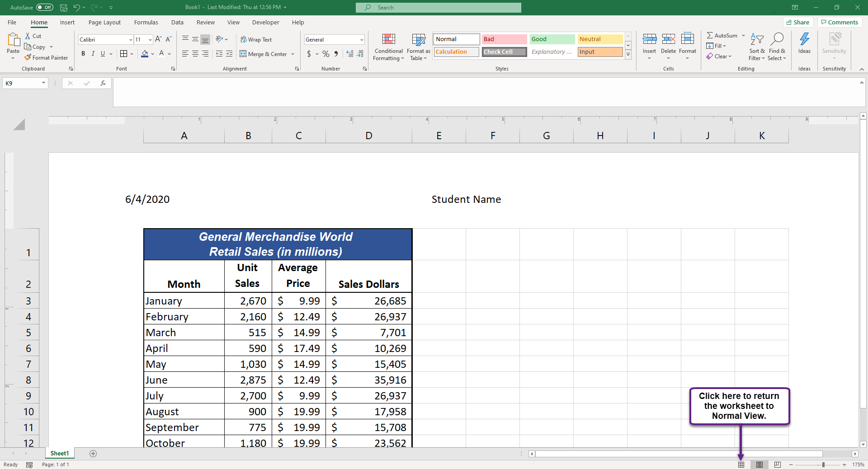The height and width of the screenshot is (469, 868).
Task: Center text horizontally
Action: pyautogui.click(x=195, y=53)
